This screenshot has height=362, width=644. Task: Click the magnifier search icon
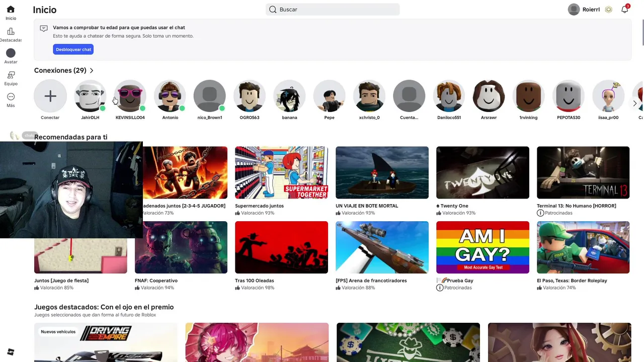273,10
